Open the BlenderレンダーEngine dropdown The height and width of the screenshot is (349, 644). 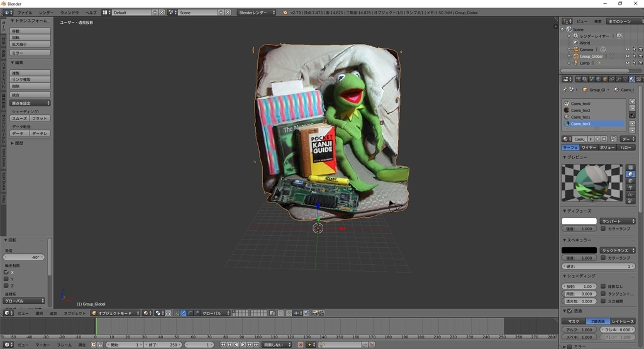[257, 13]
